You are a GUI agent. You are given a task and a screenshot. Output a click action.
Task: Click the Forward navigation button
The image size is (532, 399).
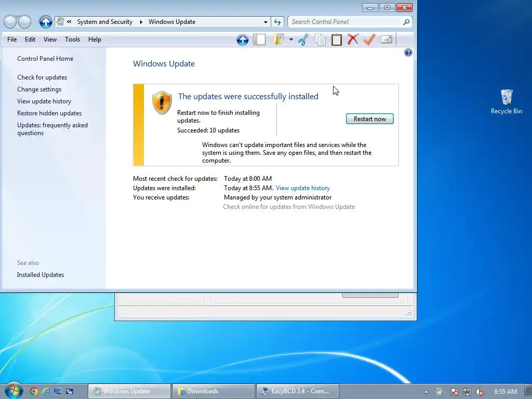(24, 22)
